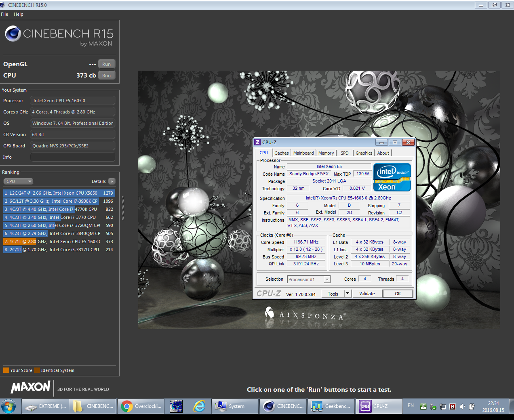Select ranking row 6C/12T Core i7-3930K
514x420 pixels.
click(x=59, y=201)
